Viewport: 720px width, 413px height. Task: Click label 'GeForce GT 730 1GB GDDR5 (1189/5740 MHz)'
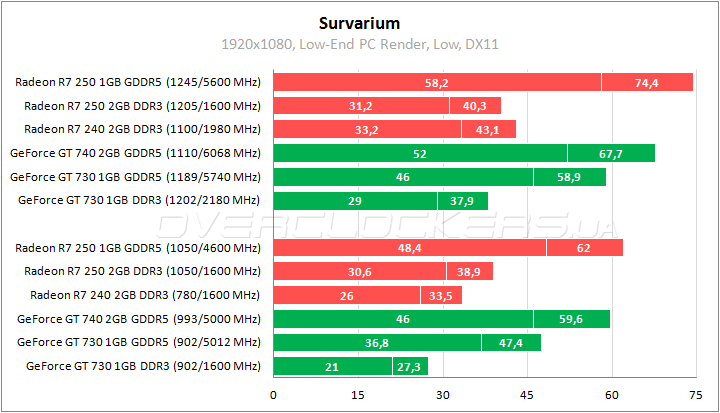tap(135, 177)
